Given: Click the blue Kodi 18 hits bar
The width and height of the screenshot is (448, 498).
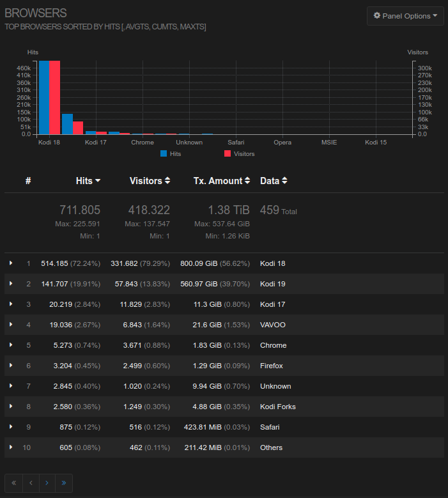Looking at the screenshot, I should 44,98.
